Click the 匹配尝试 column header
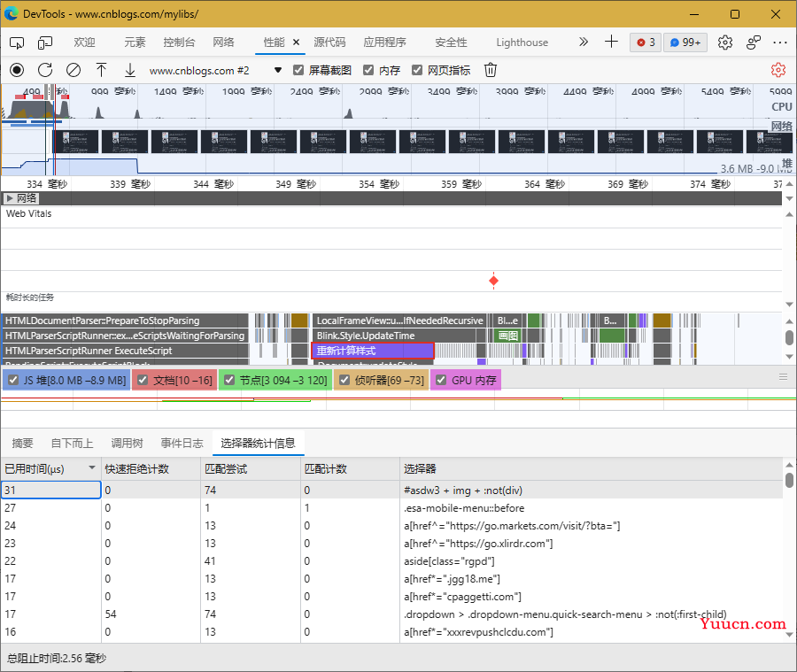Image resolution: width=797 pixels, height=672 pixels. [x=250, y=468]
